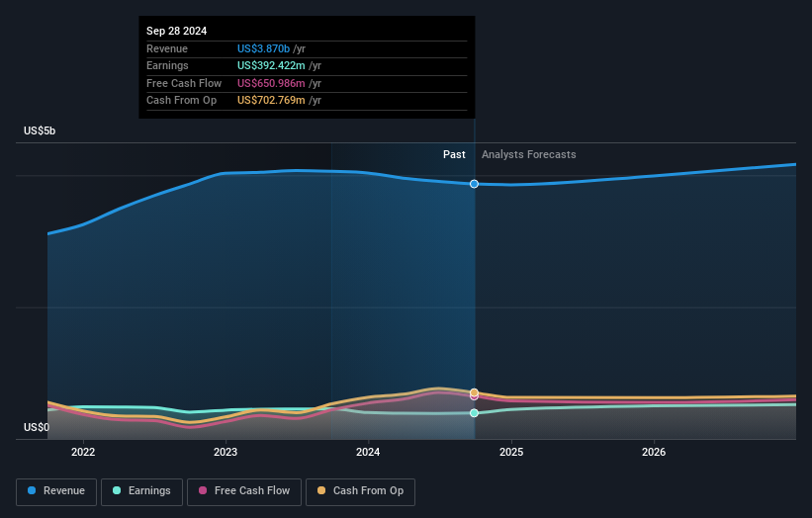Image resolution: width=812 pixels, height=518 pixels.
Task: Click the orange Cash From Op data point
Action: (474, 392)
